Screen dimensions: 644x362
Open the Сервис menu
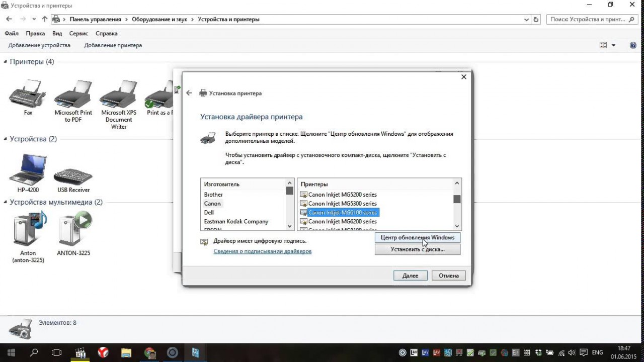[78, 33]
